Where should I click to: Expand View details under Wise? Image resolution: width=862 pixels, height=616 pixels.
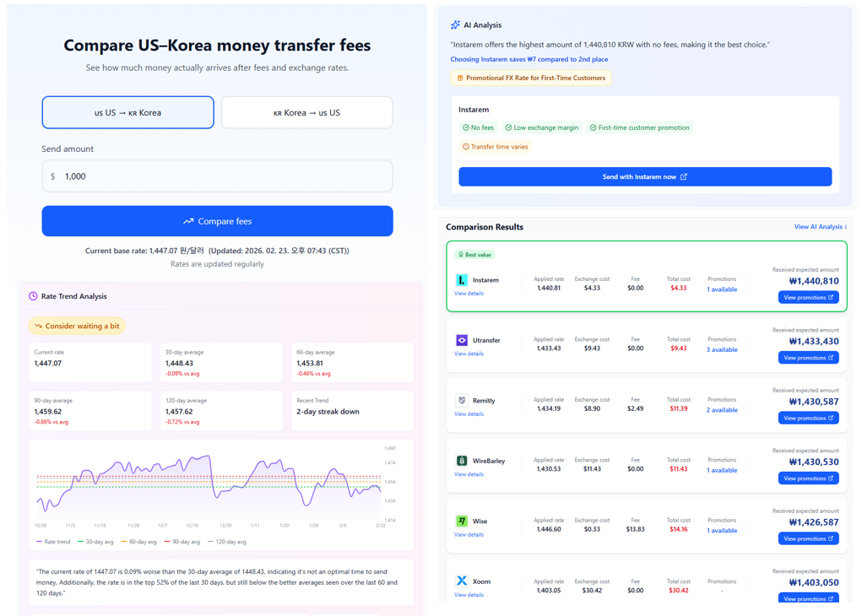(x=469, y=535)
